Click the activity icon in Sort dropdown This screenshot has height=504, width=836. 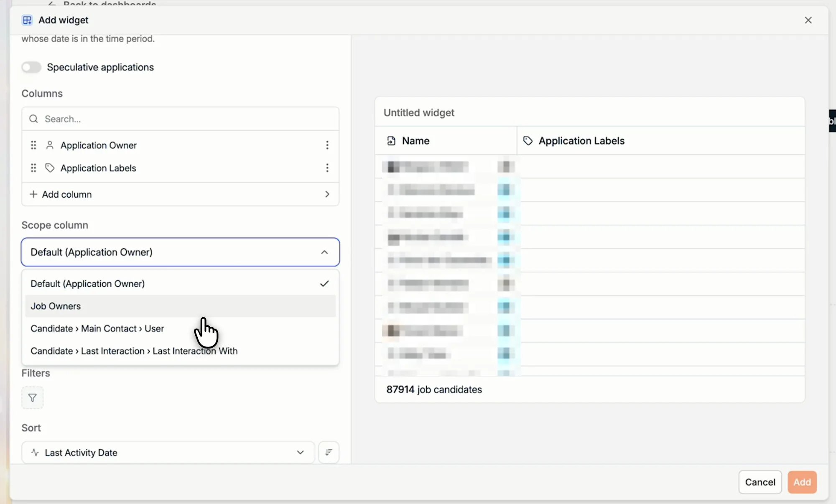[x=35, y=453]
